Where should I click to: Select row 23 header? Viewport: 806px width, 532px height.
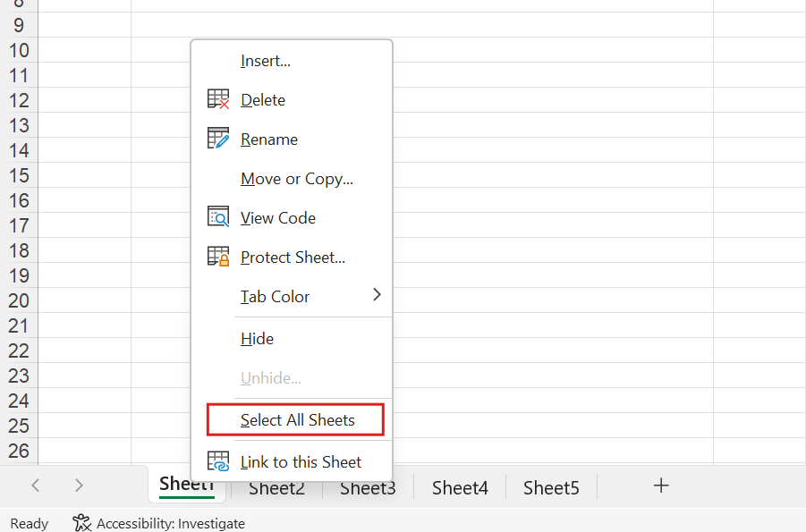click(x=19, y=376)
